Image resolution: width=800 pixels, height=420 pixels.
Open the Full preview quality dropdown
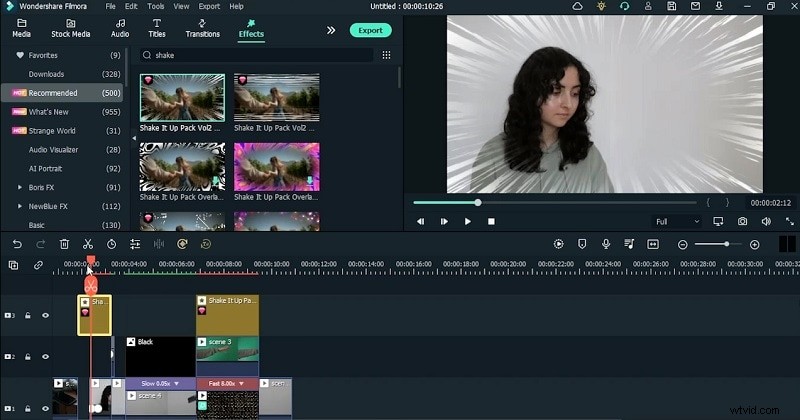coord(677,221)
